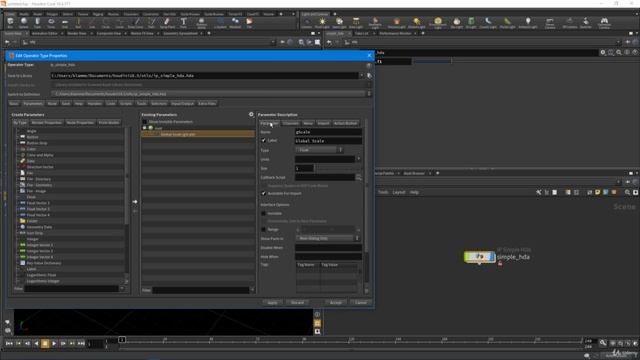
Task: Switch to the Basic tab
Action: click(14, 104)
